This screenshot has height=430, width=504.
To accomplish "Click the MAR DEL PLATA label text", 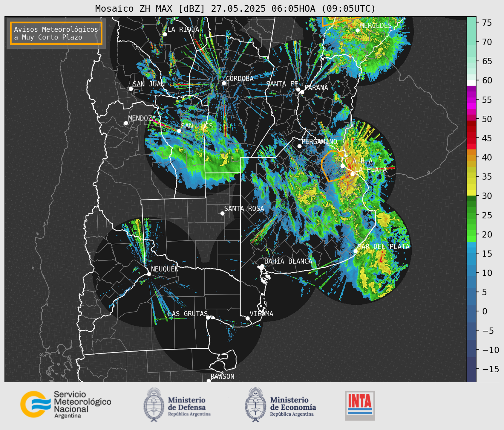I will 383,246.
